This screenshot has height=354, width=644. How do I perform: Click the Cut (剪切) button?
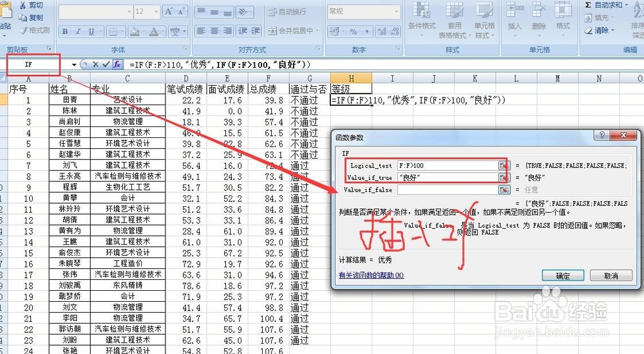click(x=31, y=5)
